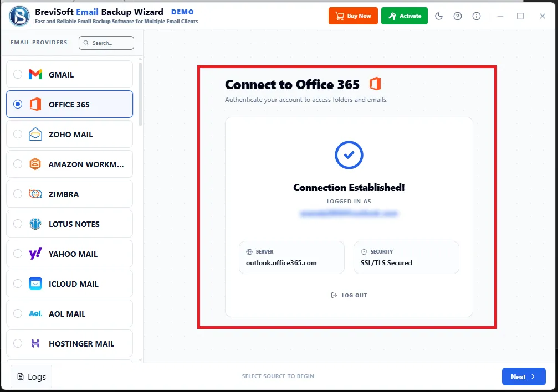The height and width of the screenshot is (392, 558).
Task: Click the LOTUS NOTES label
Action: pyautogui.click(x=74, y=224)
